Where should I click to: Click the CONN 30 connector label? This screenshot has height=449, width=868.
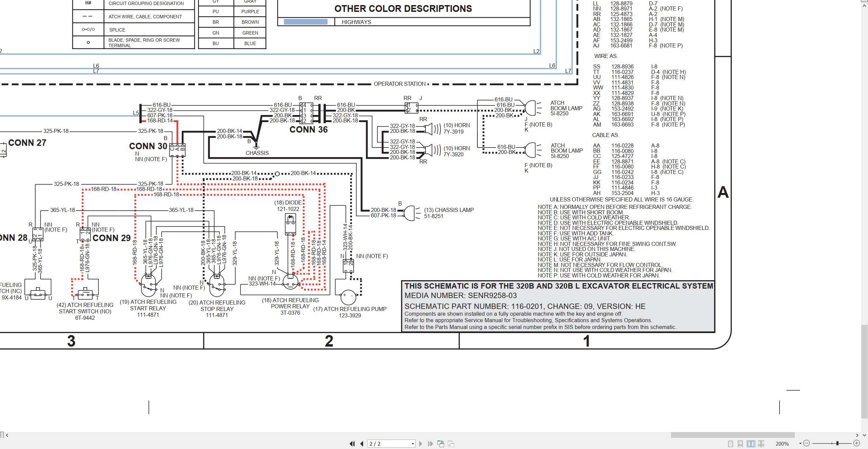(148, 146)
